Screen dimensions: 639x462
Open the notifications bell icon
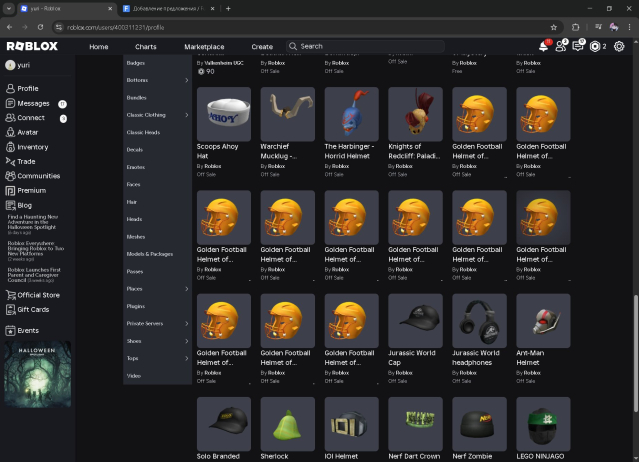tap(543, 46)
